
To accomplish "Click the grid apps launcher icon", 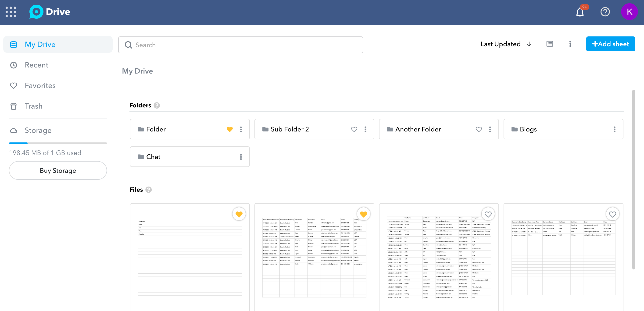I will pyautogui.click(x=11, y=11).
